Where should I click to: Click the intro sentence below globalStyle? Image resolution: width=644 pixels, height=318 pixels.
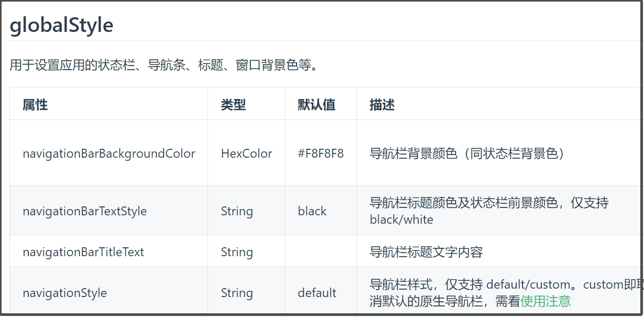(163, 65)
